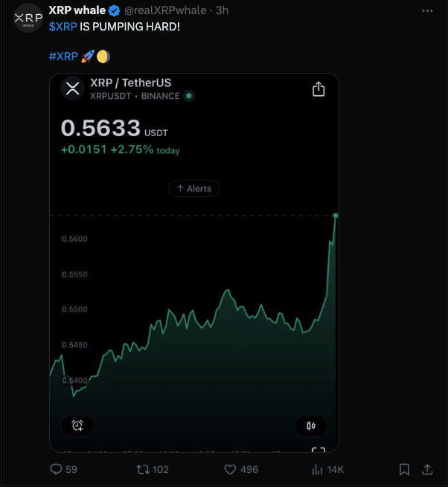Open the reply comment icon
448x487 pixels.
click(56, 469)
